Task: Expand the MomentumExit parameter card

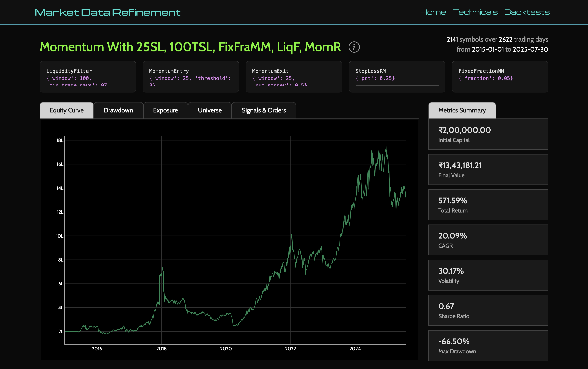Action: point(294,77)
